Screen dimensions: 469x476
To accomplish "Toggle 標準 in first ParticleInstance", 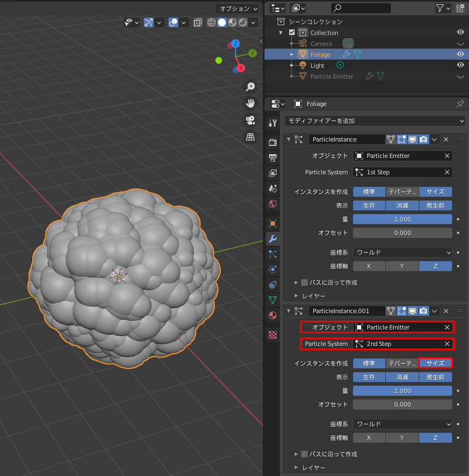I will tap(369, 192).
